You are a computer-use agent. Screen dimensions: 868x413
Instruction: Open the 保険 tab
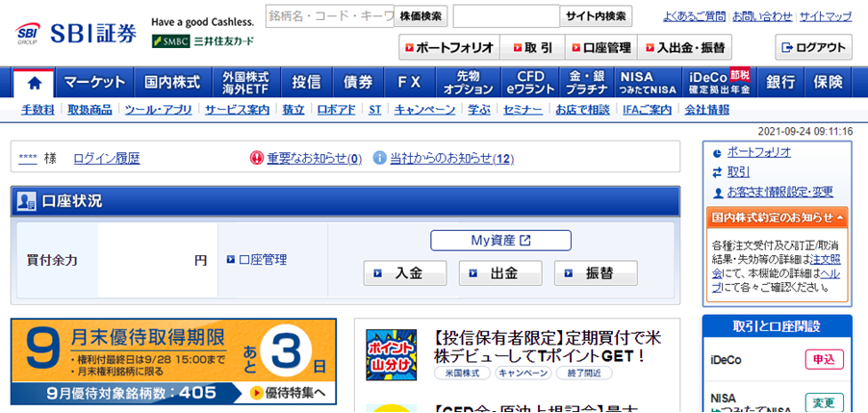click(x=828, y=83)
